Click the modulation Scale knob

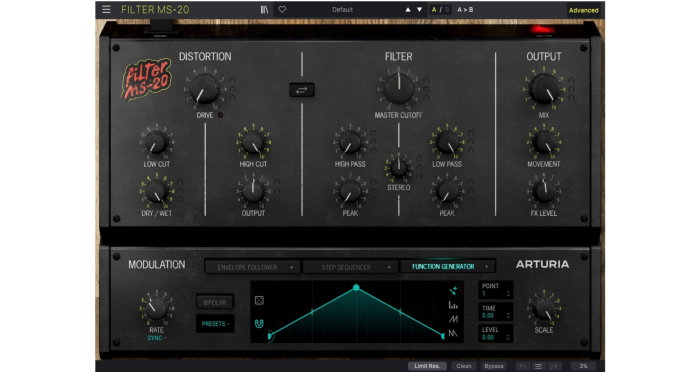point(544,309)
